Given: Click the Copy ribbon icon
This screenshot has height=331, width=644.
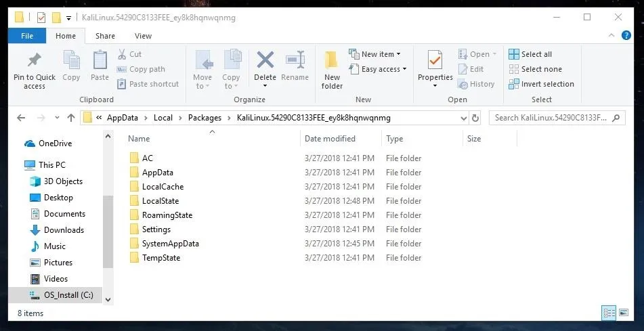Looking at the screenshot, I should click(71, 61).
